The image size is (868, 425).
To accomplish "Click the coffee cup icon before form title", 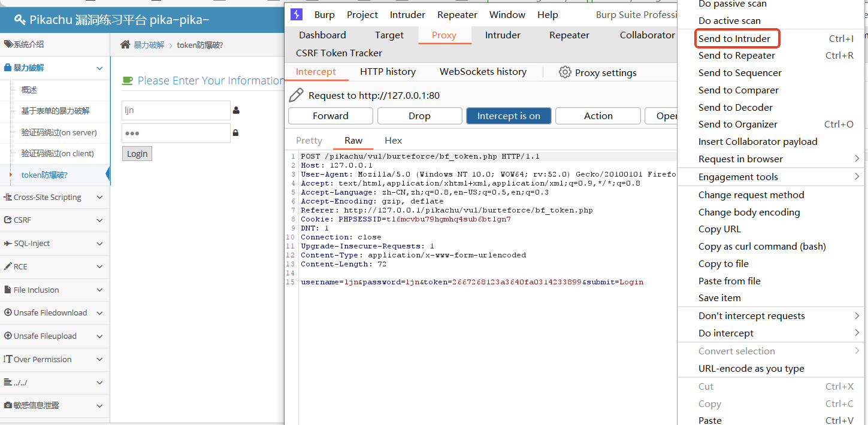I will pos(127,80).
